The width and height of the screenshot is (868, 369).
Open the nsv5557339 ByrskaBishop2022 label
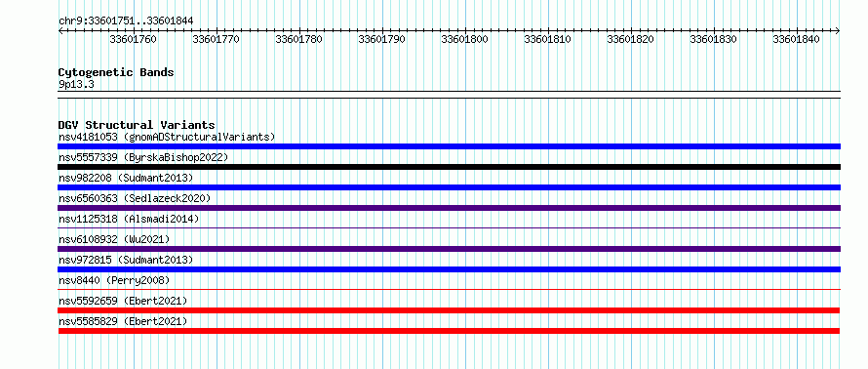143,157
